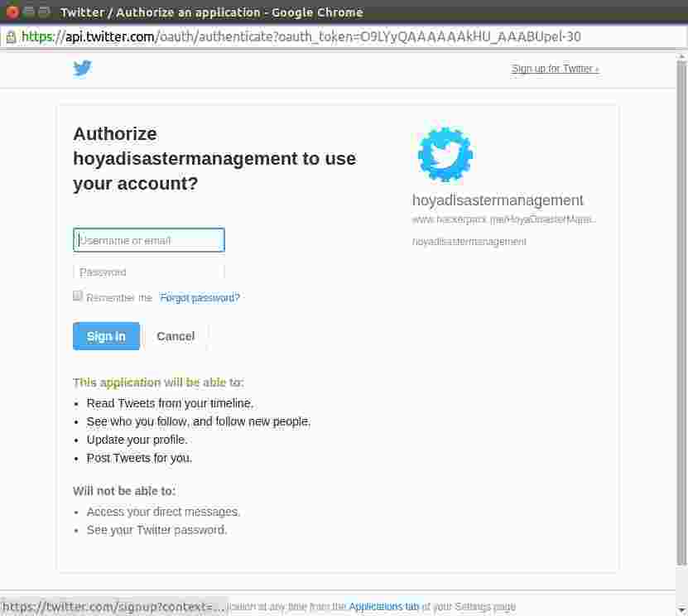Click 'Will not be able to:' heading

tap(124, 491)
